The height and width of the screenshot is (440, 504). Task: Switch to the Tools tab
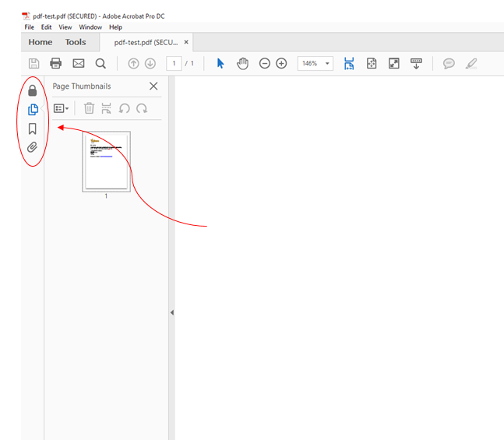click(76, 42)
